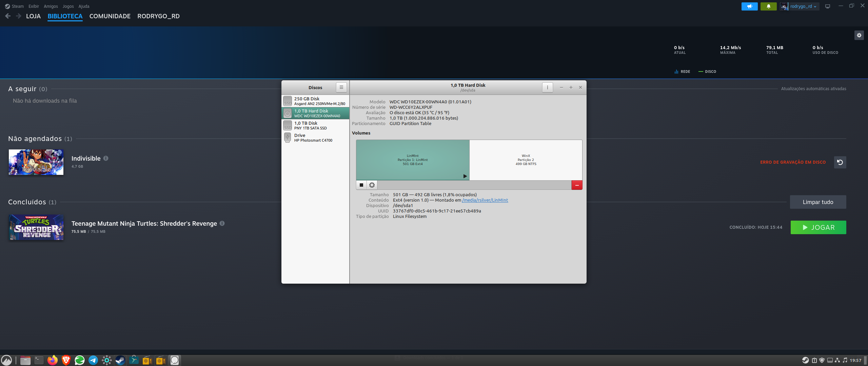
Task: Open /media/rsilver/LinMInt mount link
Action: [x=485, y=200]
